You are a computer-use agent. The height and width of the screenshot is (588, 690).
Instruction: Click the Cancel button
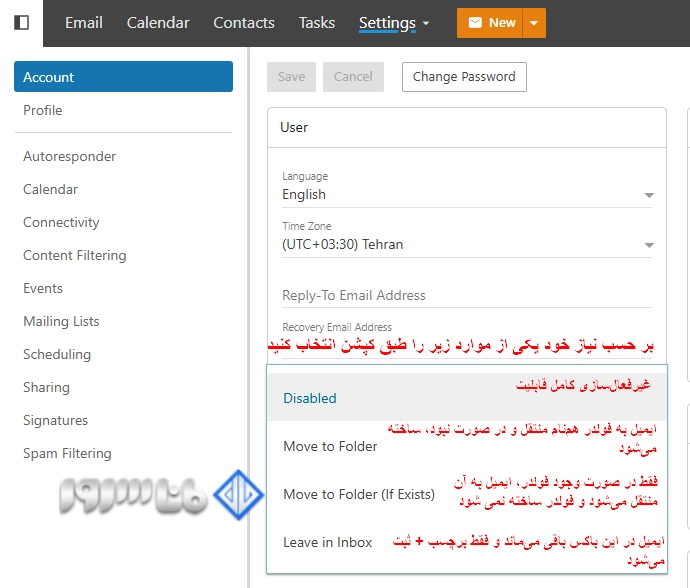point(353,77)
